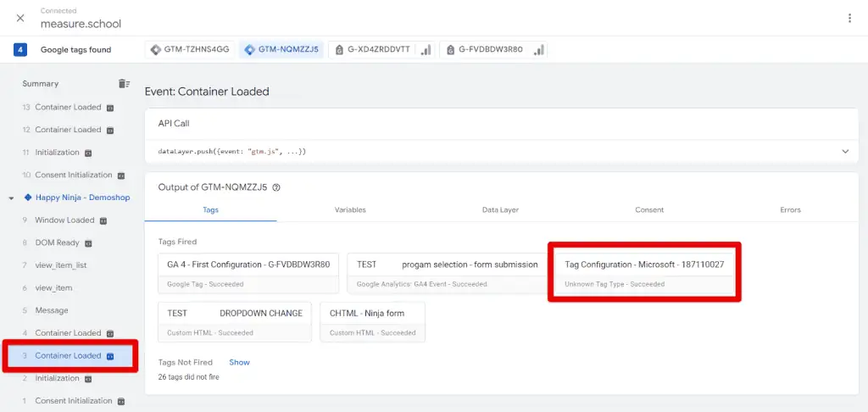Select event 8 DOM Ready
Viewport: 868px width, 412px height.
(x=57, y=242)
